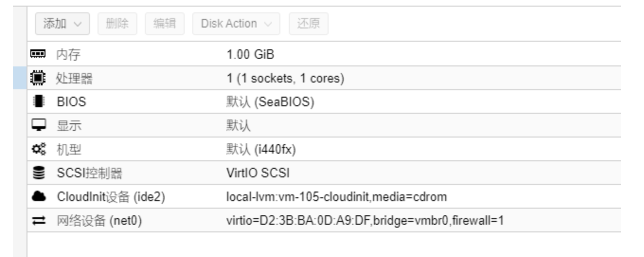644x257 pixels.
Task: Click the 编辑 (Edit) button
Action: click(164, 24)
